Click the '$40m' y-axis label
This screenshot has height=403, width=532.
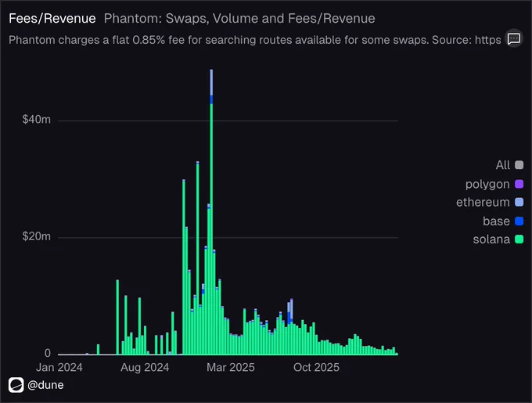point(36,119)
